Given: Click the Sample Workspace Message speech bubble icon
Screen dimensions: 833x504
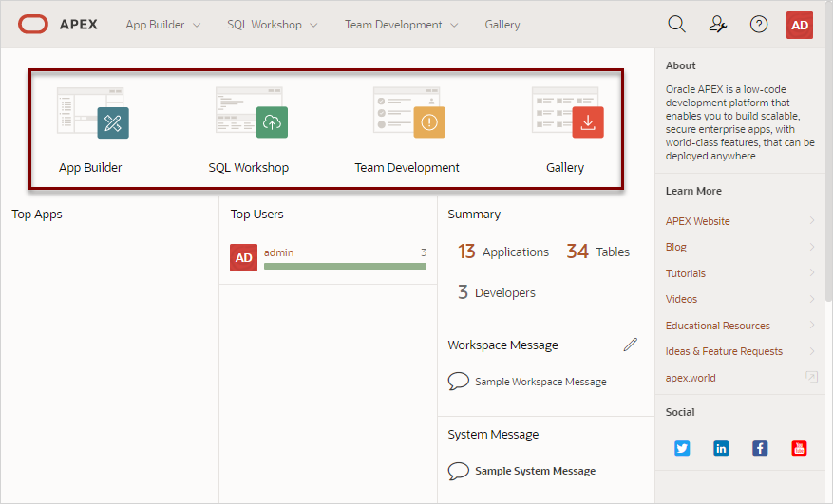Looking at the screenshot, I should tap(459, 381).
